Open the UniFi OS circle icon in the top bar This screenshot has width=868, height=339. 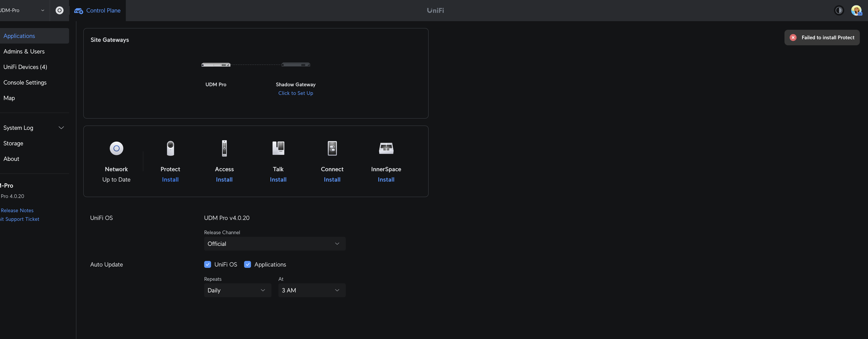[x=59, y=10]
